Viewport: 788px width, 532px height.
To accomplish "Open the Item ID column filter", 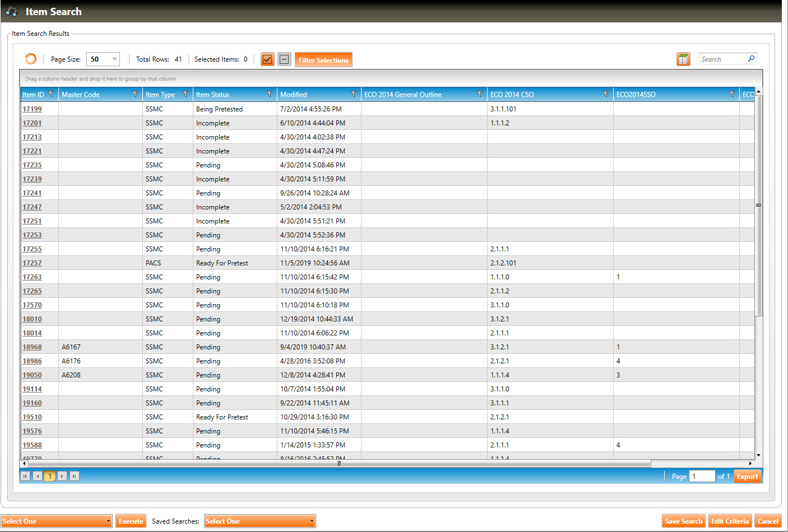I will pyautogui.click(x=51, y=94).
